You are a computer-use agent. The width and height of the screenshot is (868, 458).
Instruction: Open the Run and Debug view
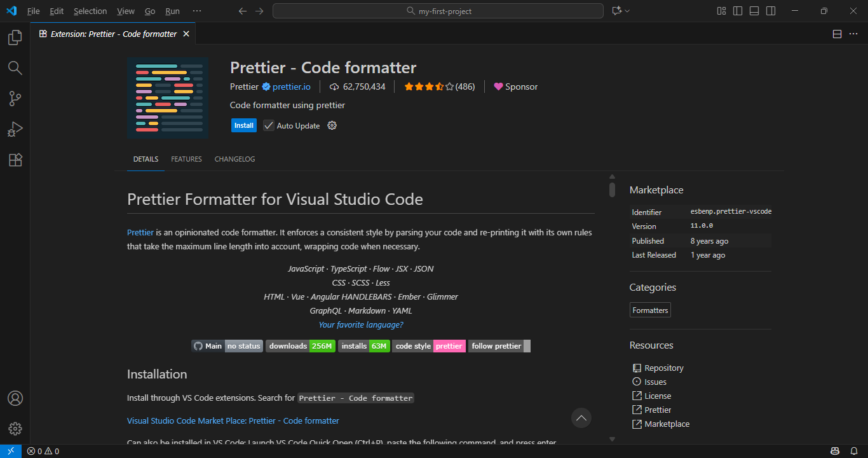tap(15, 129)
